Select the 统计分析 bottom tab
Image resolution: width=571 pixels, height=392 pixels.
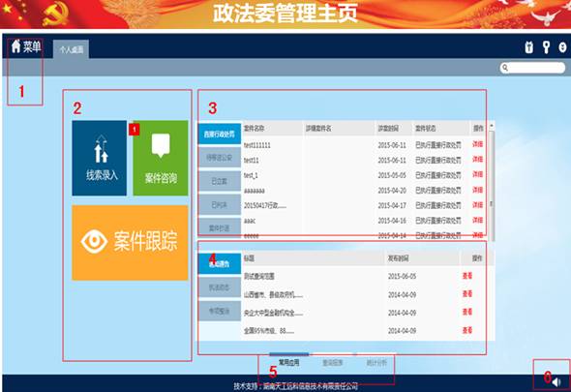(x=376, y=363)
